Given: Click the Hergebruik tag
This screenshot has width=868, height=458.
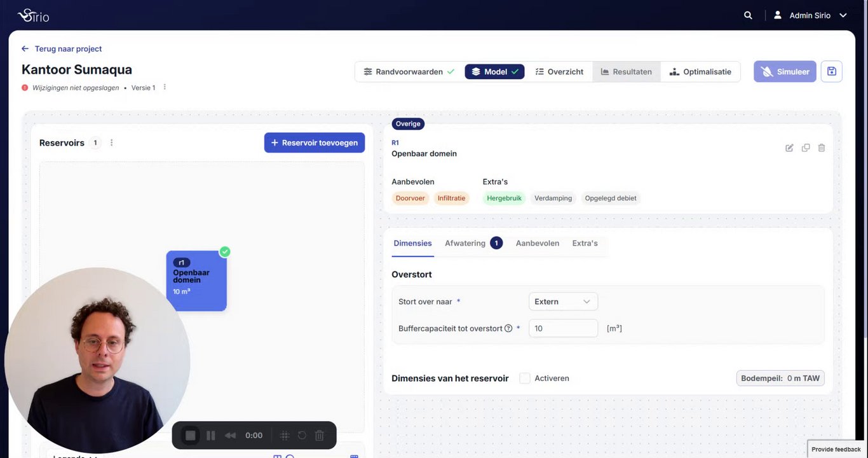Looking at the screenshot, I should coord(504,198).
